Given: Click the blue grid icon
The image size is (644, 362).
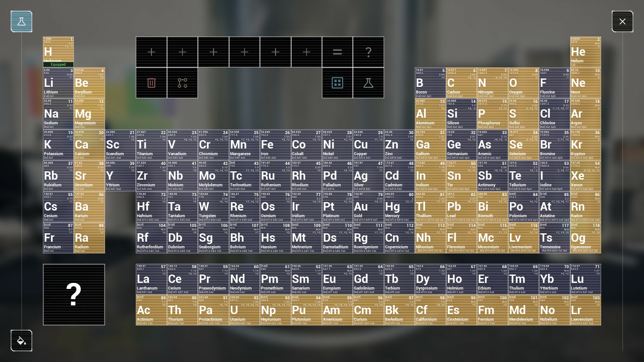Looking at the screenshot, I should [337, 83].
